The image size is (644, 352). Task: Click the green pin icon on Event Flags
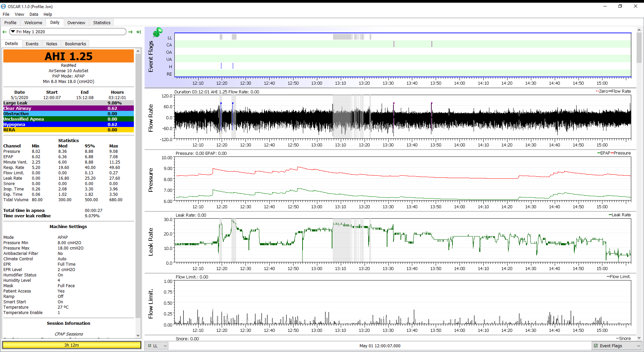tap(158, 32)
